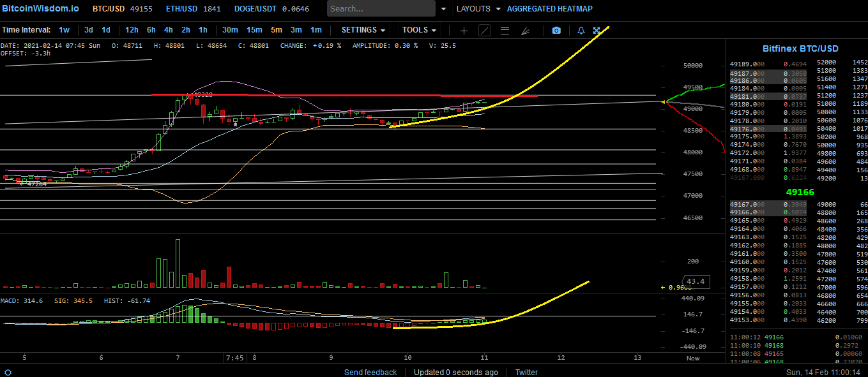Click the 52000 depth row in order book
Viewport: 868px width, 377px height.
pos(841,63)
